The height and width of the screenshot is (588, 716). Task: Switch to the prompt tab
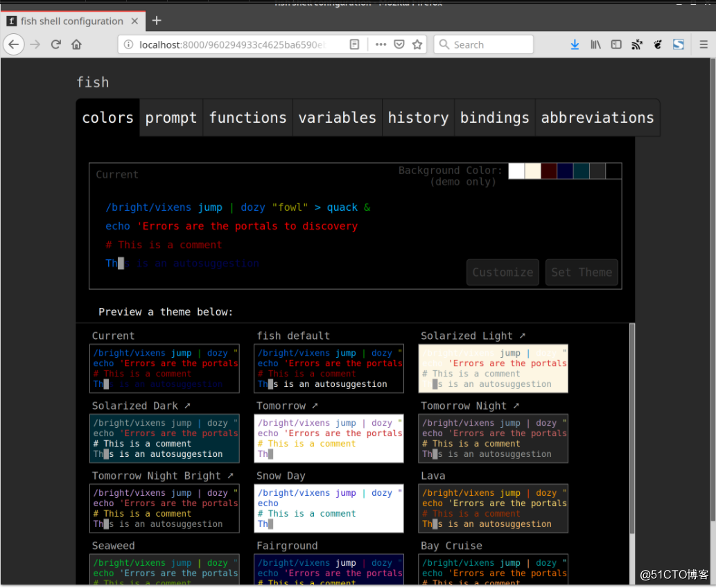171,118
